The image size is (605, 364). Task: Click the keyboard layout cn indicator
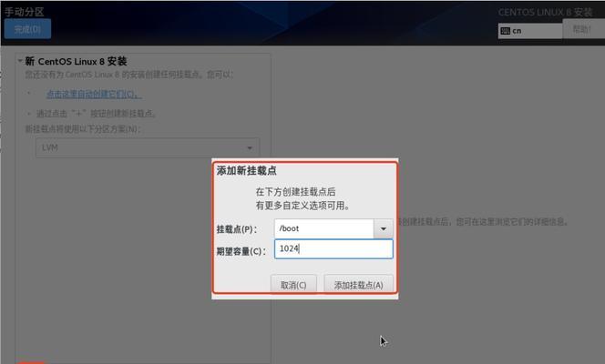pos(530,31)
